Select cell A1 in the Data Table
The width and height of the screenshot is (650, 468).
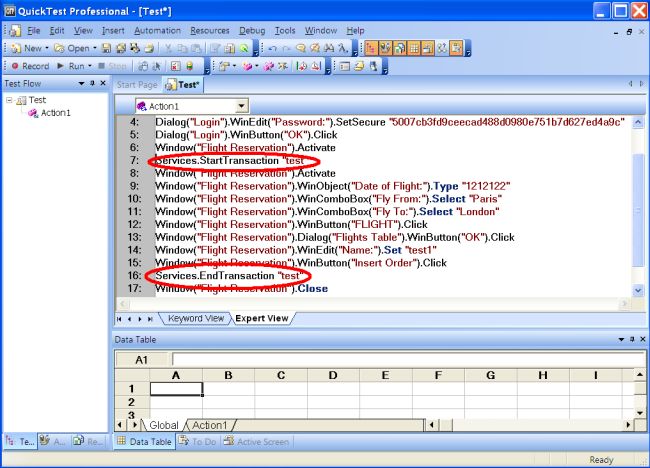point(176,389)
